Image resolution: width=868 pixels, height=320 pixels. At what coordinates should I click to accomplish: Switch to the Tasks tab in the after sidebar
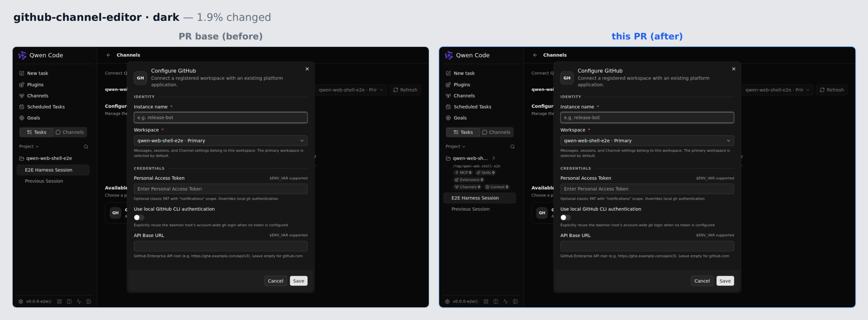[x=463, y=132]
